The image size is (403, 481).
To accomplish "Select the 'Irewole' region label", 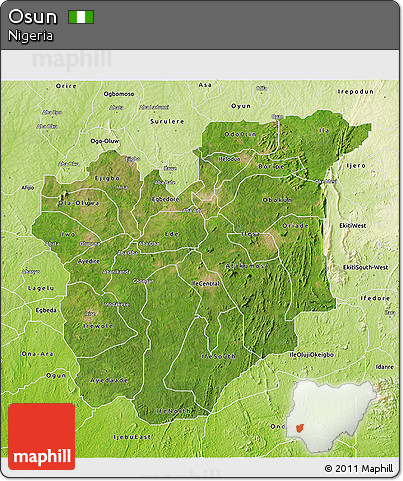I will (98, 326).
